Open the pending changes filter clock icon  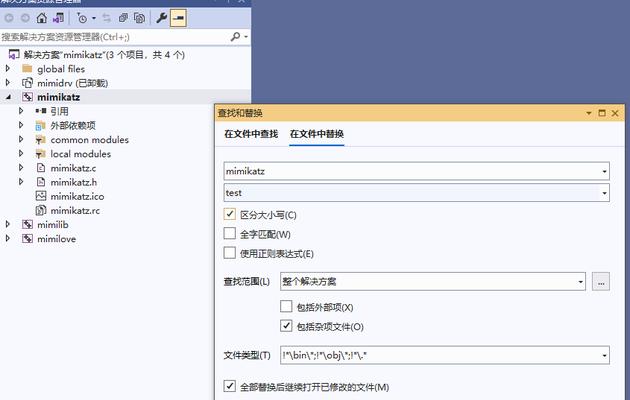click(x=82, y=18)
